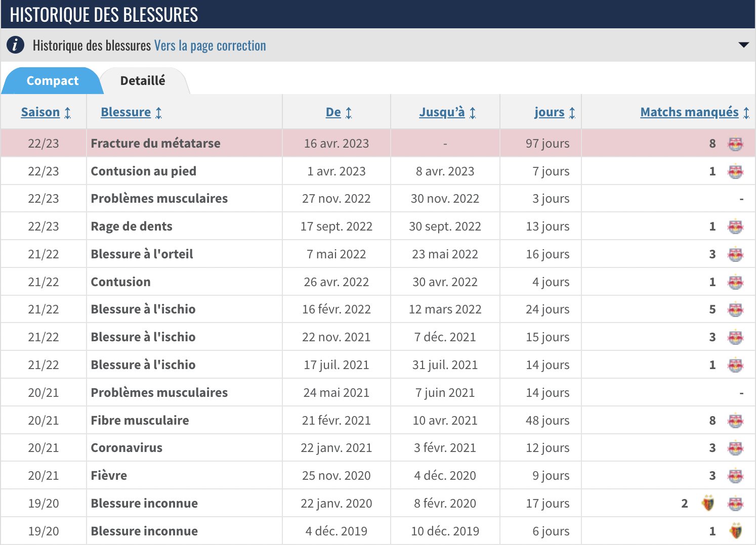Click club crest in Fracture du métatarse row
Image resolution: width=756 pixels, height=545 pixels.
pos(735,144)
